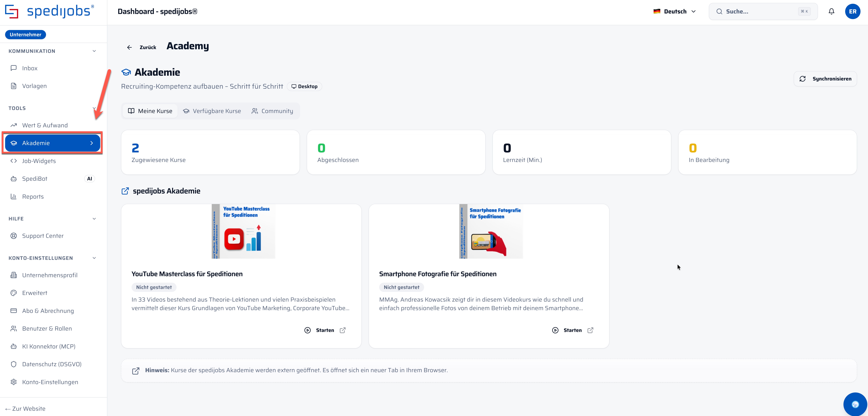Open the Deutsch language dropdown

coord(675,11)
